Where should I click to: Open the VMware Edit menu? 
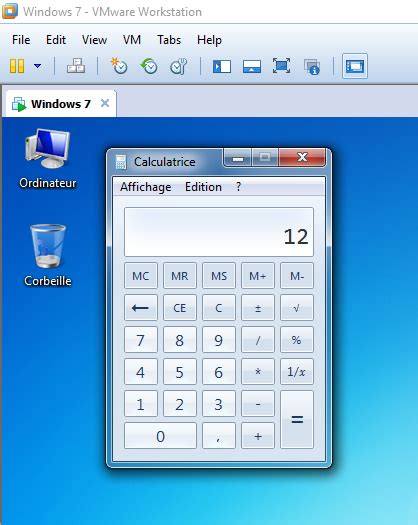(56, 40)
